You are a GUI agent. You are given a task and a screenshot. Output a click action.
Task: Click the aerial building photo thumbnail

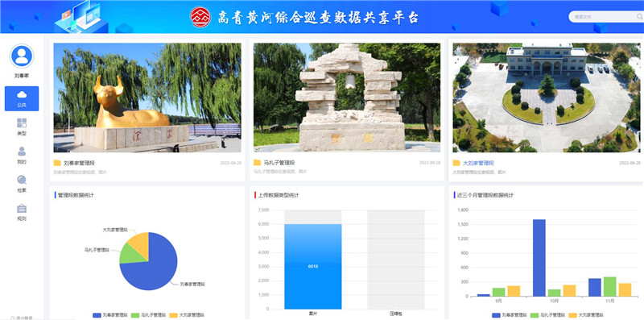(x=547, y=98)
